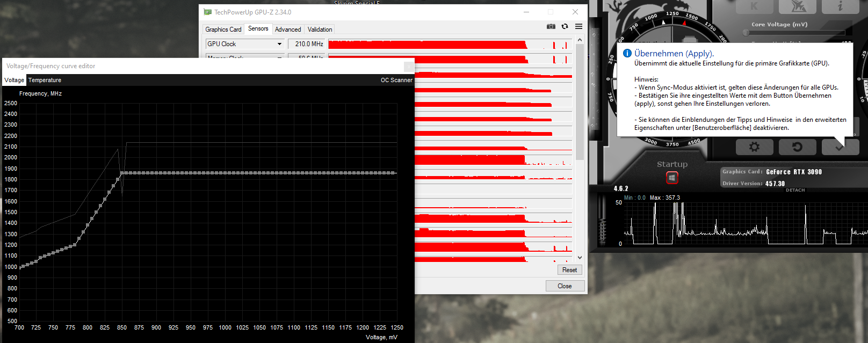Click the Close button in GPU-Z

coord(565,286)
